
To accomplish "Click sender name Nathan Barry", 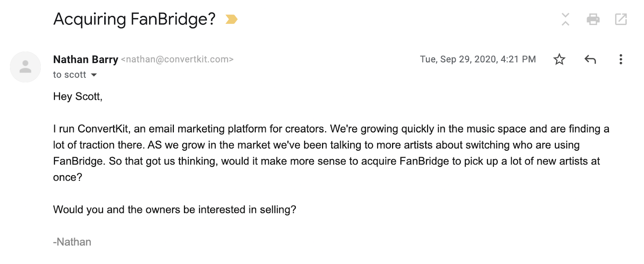I will tap(85, 60).
